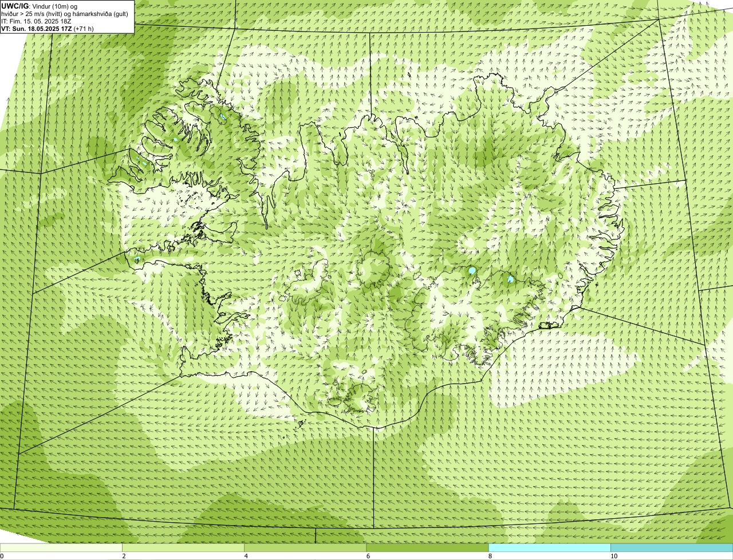
Task: Click the 'IT: Fim. 15. 05. 2025 18Z' line
Action: [x=36, y=21]
